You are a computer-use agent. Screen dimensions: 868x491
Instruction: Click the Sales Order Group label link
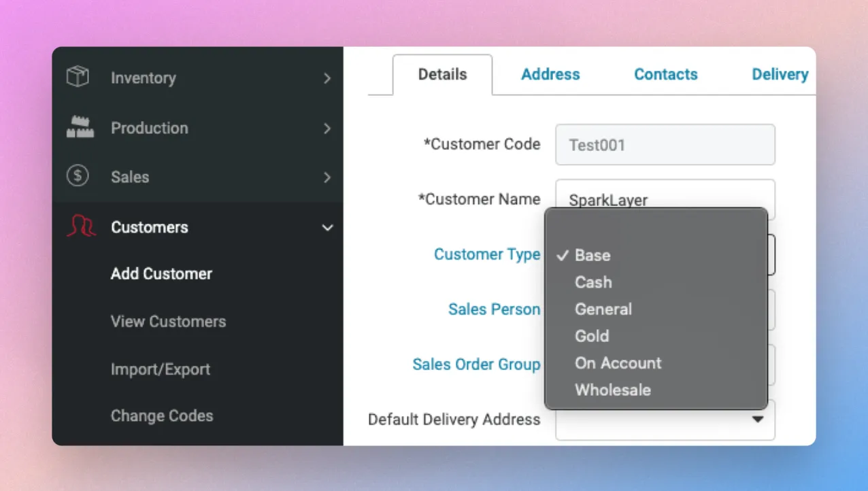click(476, 365)
